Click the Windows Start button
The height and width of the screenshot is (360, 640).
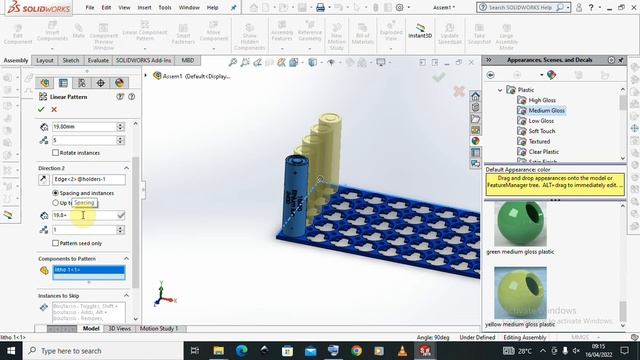click(x=11, y=351)
